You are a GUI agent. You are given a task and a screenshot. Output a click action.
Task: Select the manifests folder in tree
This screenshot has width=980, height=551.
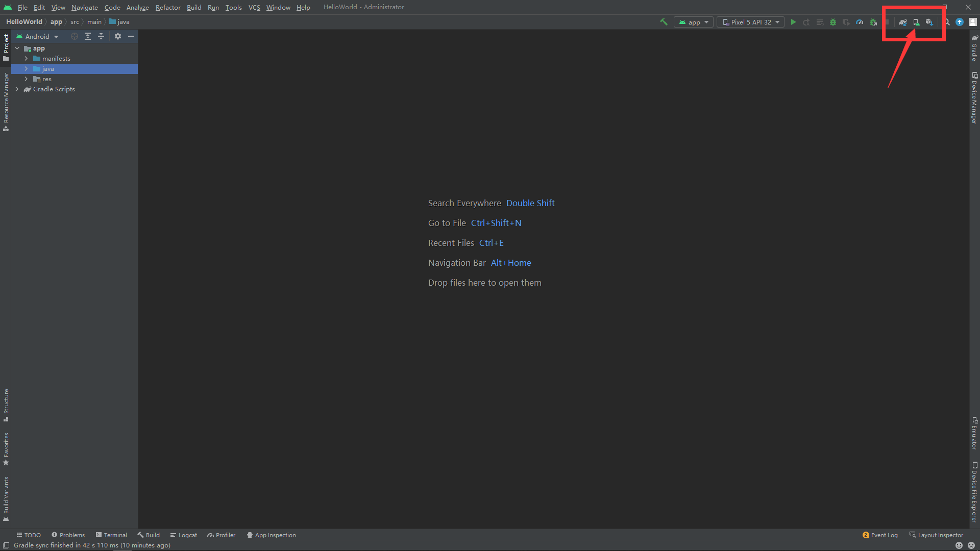point(56,59)
